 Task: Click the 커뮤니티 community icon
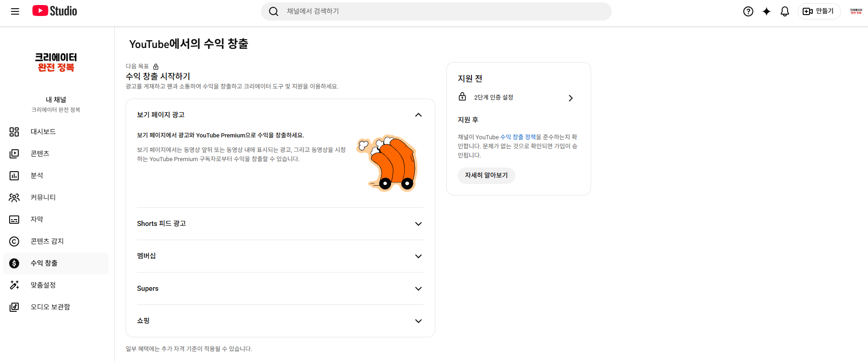click(14, 198)
